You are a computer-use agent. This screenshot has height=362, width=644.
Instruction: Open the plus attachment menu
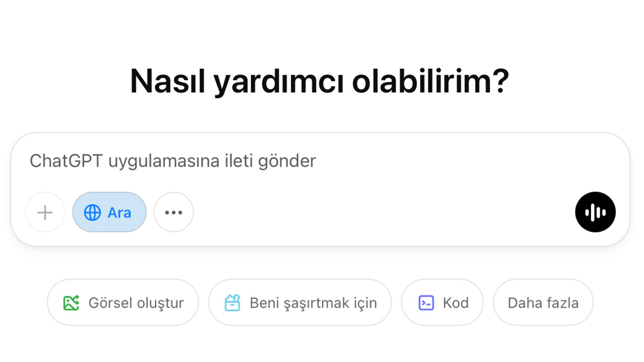[x=45, y=212]
